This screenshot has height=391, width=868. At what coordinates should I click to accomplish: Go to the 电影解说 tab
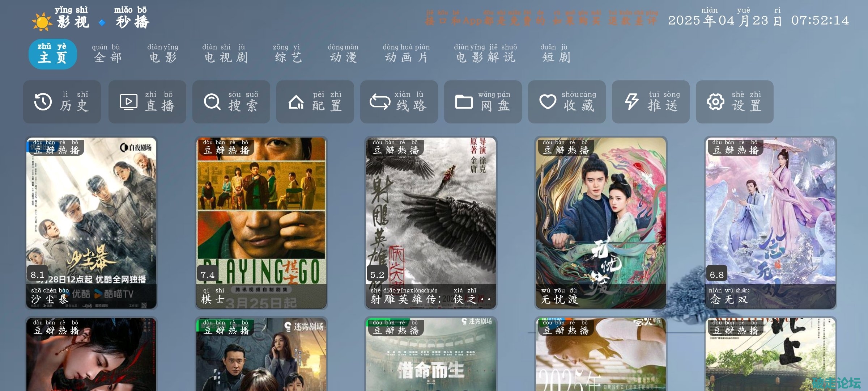coord(485,54)
